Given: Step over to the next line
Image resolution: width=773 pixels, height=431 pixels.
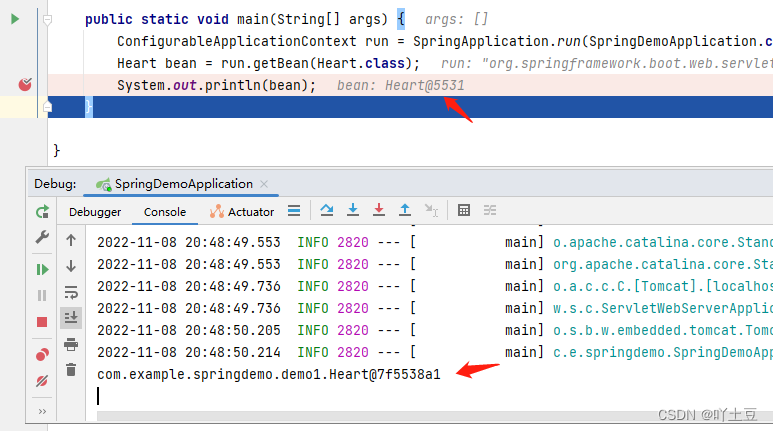Looking at the screenshot, I should pyautogui.click(x=326, y=211).
